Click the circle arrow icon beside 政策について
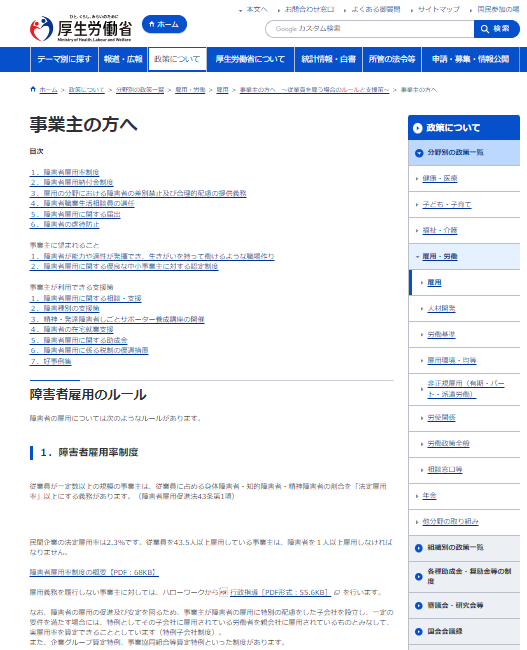Image resolution: width=527 pixels, height=650 pixels. (x=418, y=128)
